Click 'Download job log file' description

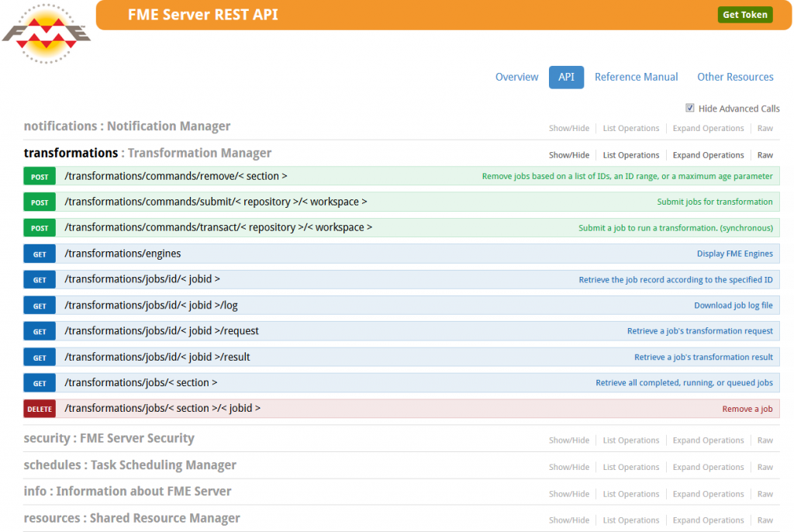(734, 305)
